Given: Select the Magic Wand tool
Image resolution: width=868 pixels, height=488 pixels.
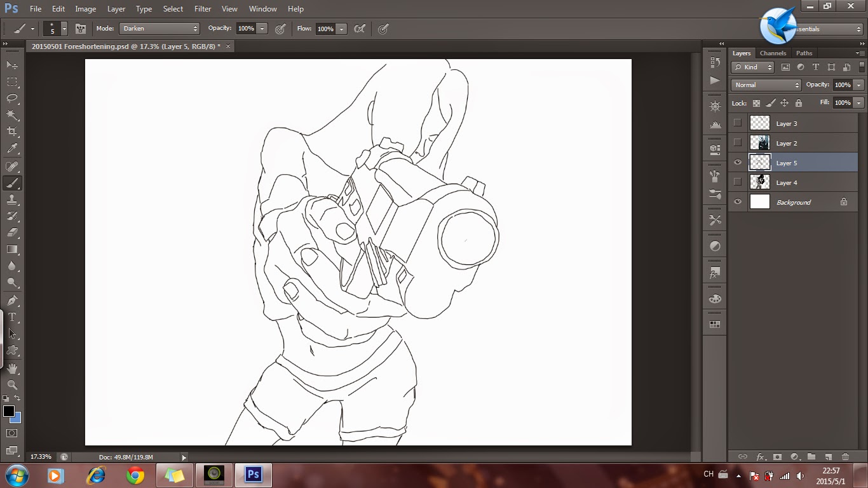Looking at the screenshot, I should [11, 114].
